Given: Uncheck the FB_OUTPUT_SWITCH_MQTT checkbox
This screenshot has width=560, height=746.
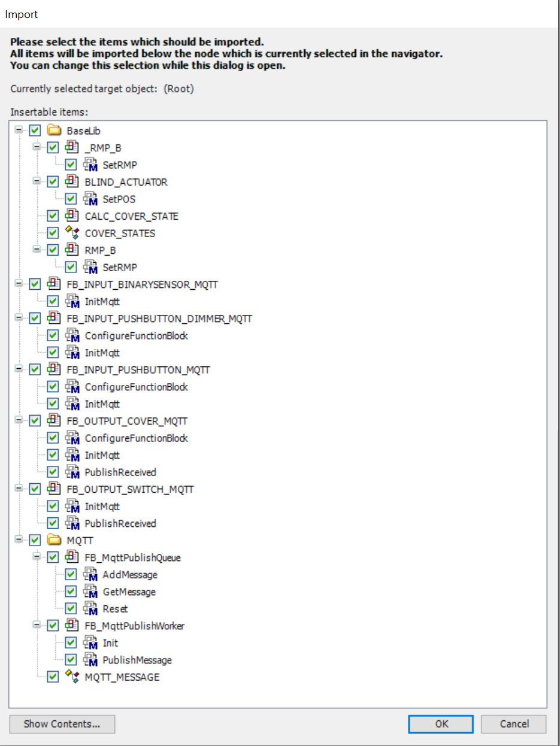Looking at the screenshot, I should click(x=35, y=489).
